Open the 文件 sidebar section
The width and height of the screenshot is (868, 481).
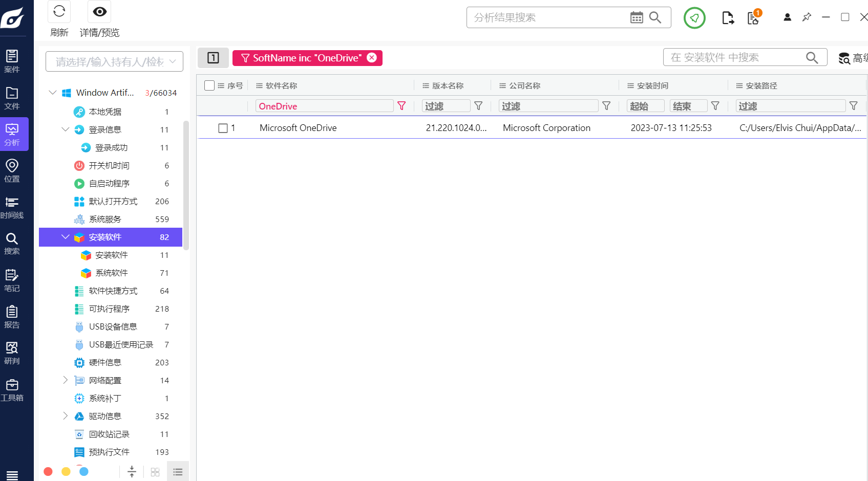[12, 98]
